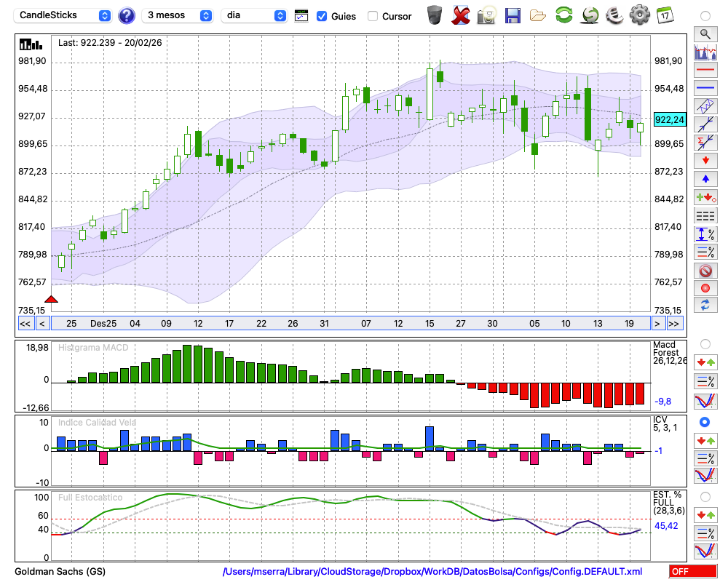Click Estocastico panel oscillator curve button
728x582 pixels.
[x=705, y=551]
